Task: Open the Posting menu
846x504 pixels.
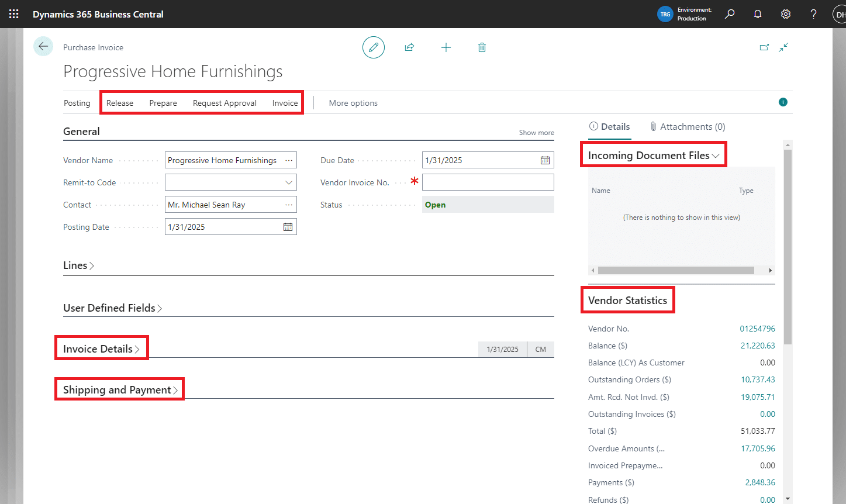Action: tap(77, 103)
